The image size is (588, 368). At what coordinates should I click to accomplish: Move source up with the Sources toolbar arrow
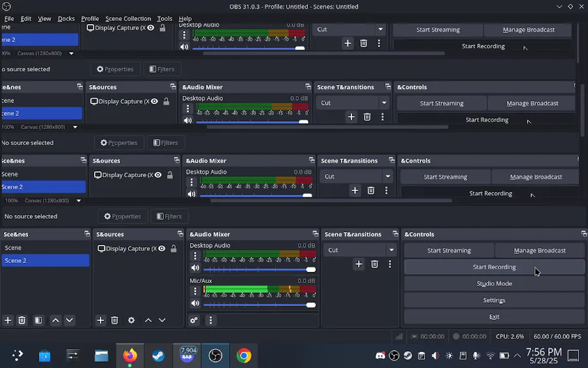(x=148, y=320)
